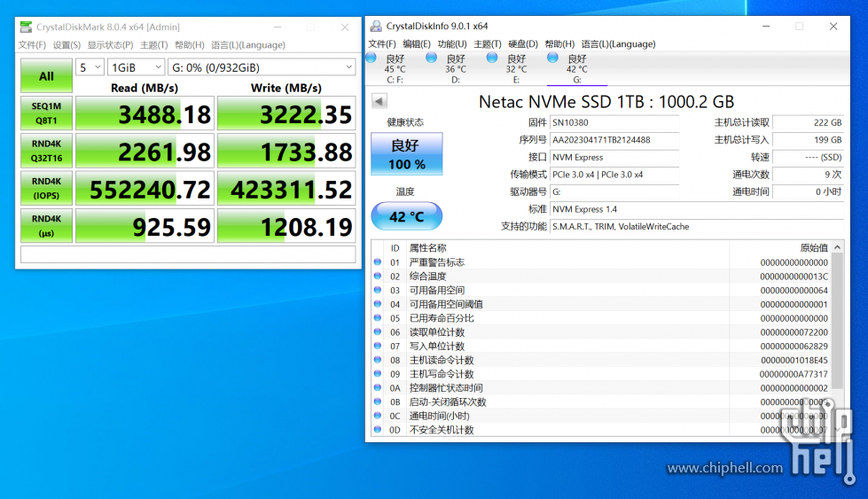Image resolution: width=868 pixels, height=499 pixels.
Task: Click the 552240.72 read IOPS result
Action: point(145,189)
